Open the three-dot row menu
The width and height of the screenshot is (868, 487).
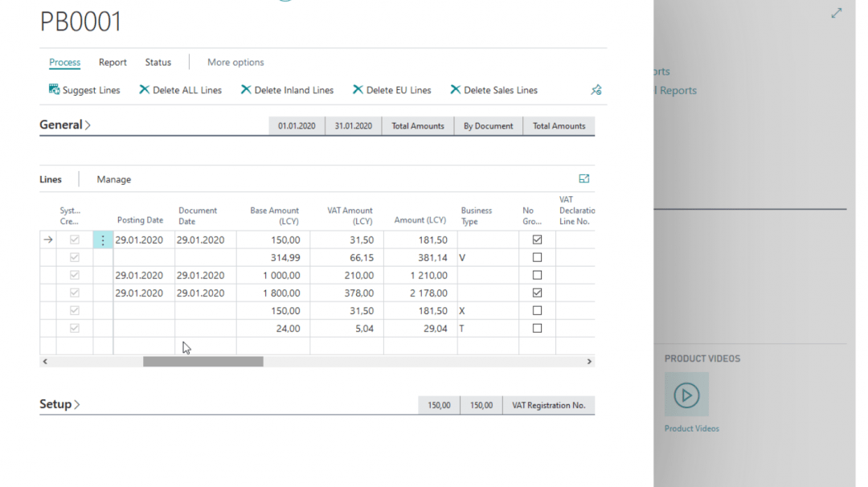coord(103,240)
